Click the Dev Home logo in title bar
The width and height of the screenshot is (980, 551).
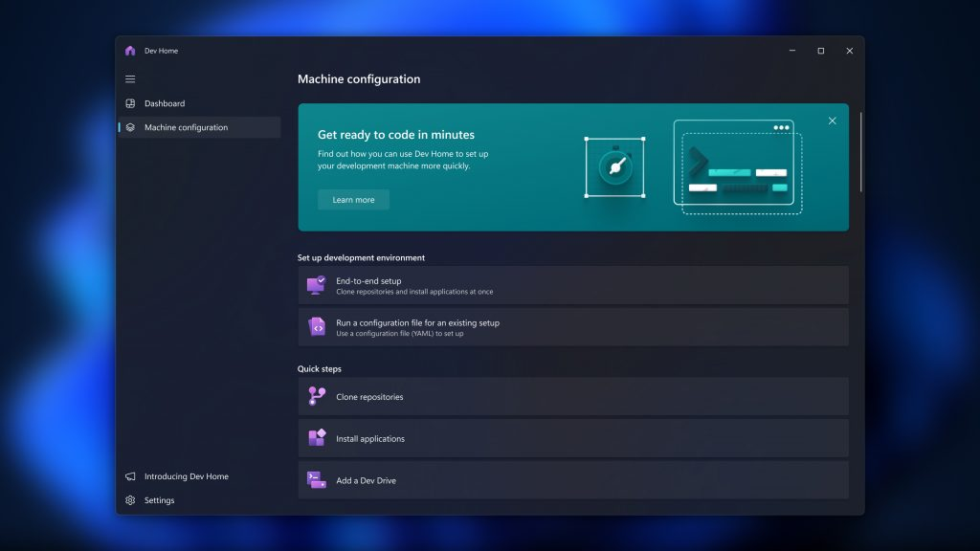[129, 50]
